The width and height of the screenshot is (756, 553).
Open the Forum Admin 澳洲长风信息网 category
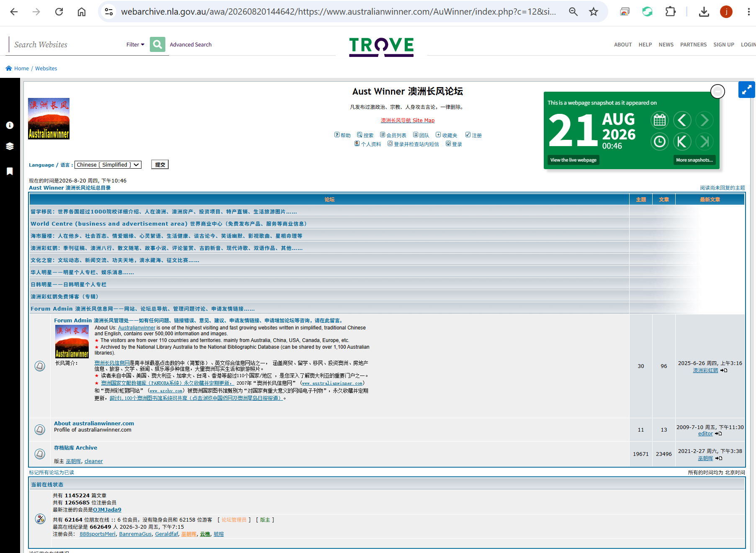coord(143,309)
